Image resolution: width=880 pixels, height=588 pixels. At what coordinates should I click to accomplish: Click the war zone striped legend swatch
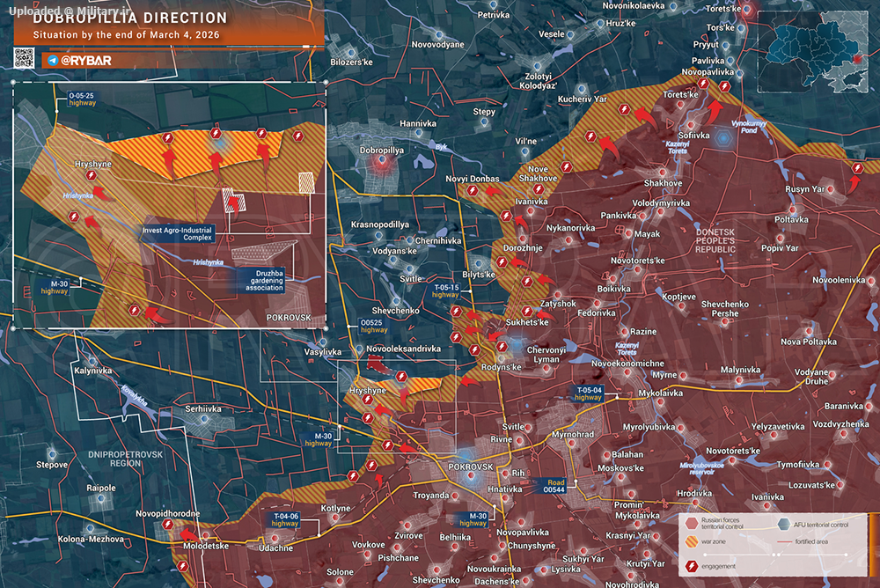(x=692, y=542)
